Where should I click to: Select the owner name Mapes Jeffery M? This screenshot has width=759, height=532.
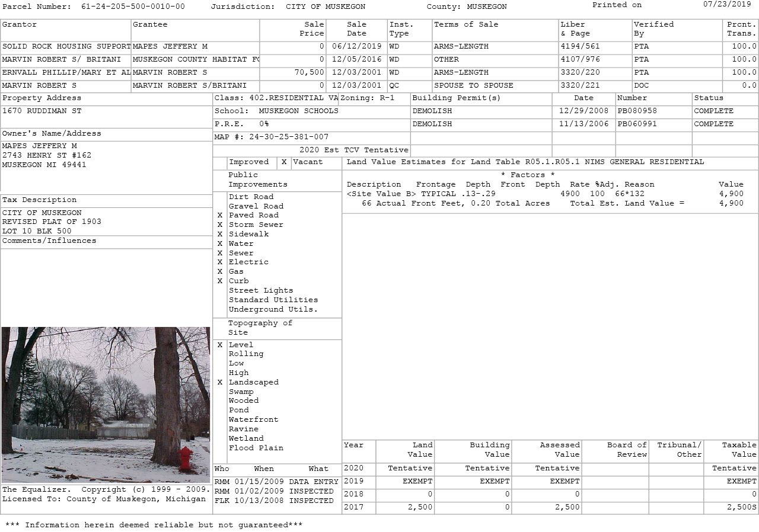(40, 146)
